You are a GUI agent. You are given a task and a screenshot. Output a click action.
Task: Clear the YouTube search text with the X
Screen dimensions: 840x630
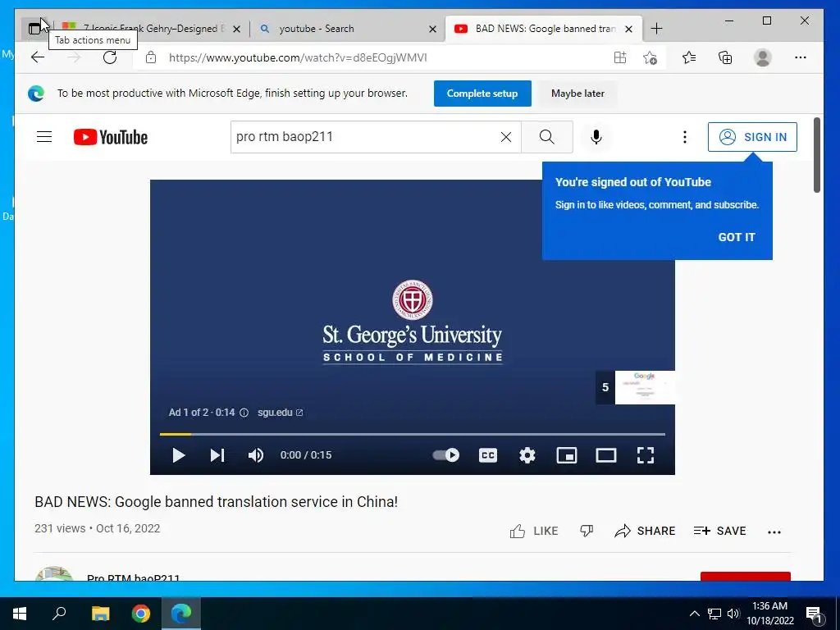point(505,137)
